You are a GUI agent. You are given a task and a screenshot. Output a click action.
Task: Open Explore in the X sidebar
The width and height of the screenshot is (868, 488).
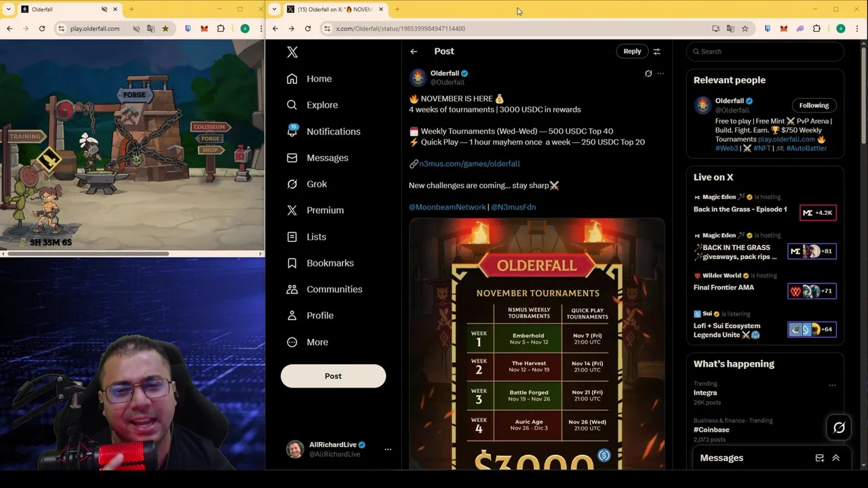click(312, 105)
